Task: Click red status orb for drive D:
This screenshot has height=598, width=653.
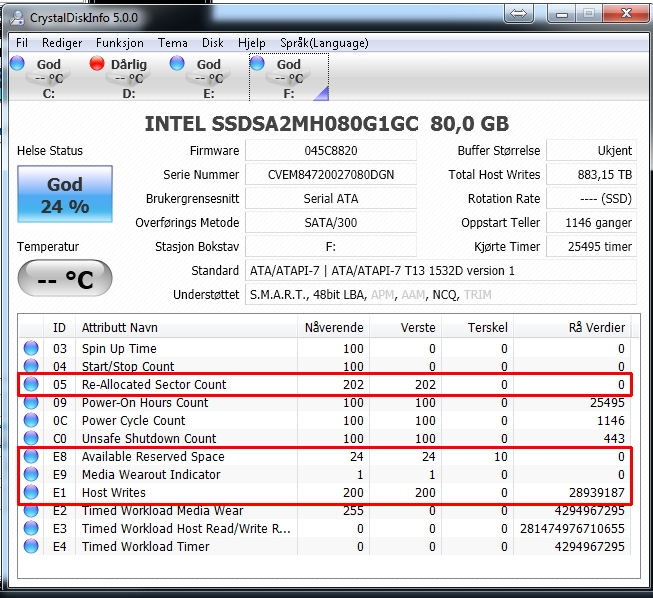Action: 97,63
